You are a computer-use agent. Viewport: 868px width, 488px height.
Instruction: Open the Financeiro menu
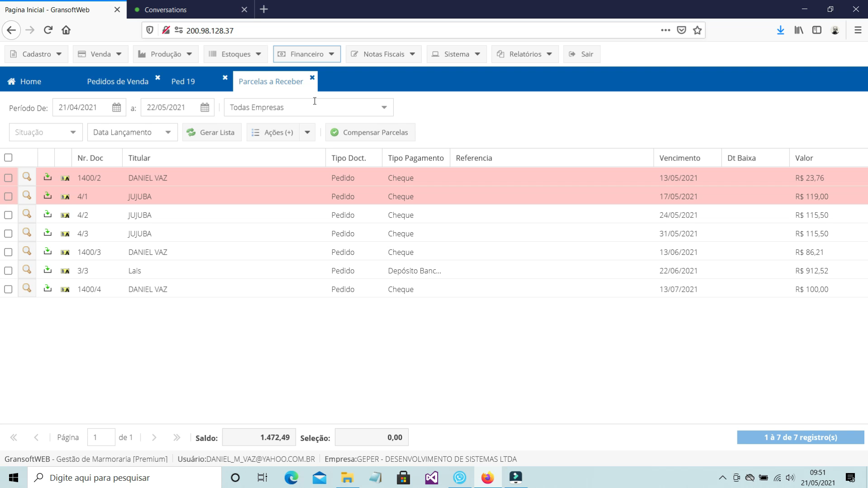click(307, 54)
